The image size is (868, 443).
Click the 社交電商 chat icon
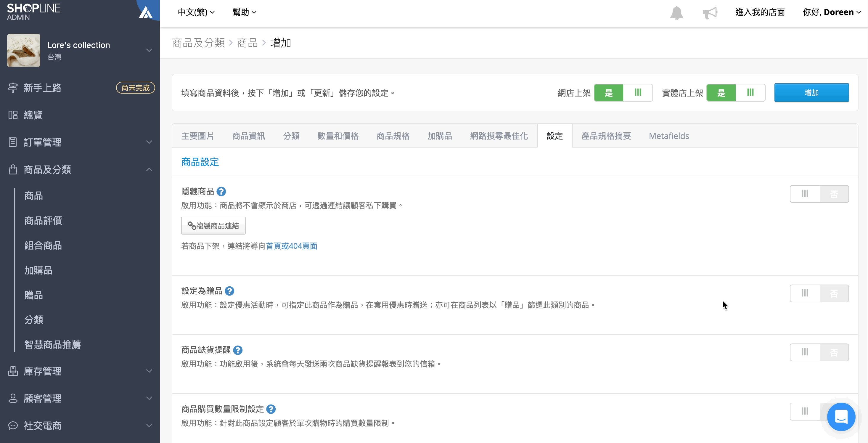point(13,426)
